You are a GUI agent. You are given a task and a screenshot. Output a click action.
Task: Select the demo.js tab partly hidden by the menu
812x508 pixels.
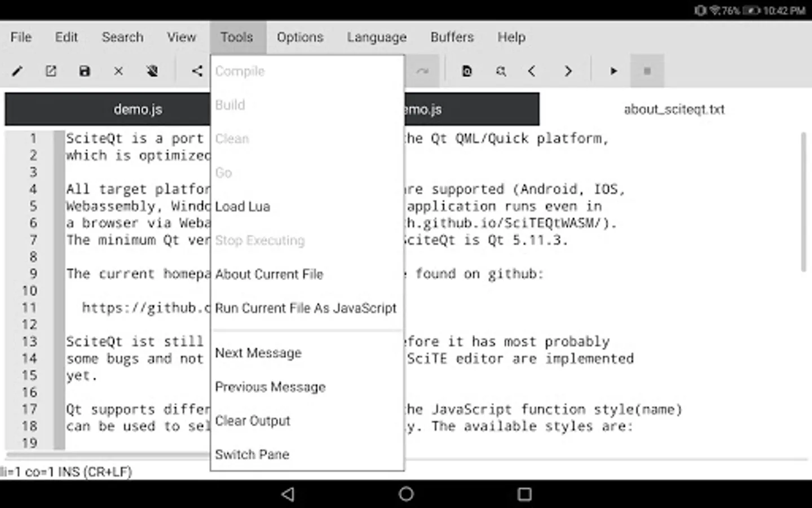click(471, 110)
